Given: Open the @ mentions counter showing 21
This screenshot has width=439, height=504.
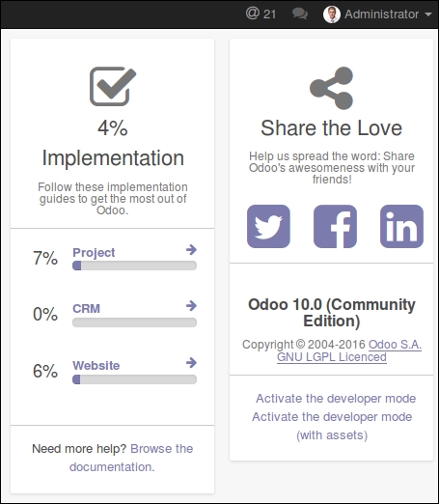Looking at the screenshot, I should click(x=261, y=14).
